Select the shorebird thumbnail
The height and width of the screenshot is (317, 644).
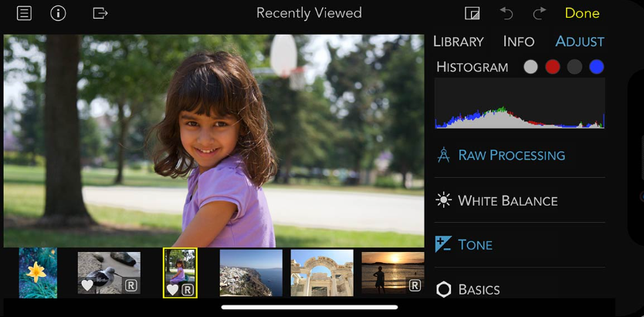[109, 273]
